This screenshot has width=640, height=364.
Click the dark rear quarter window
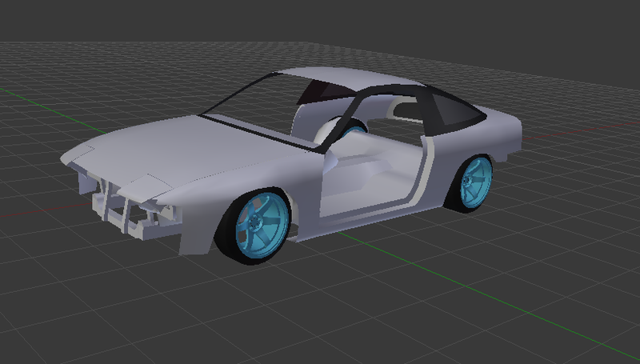457,110
